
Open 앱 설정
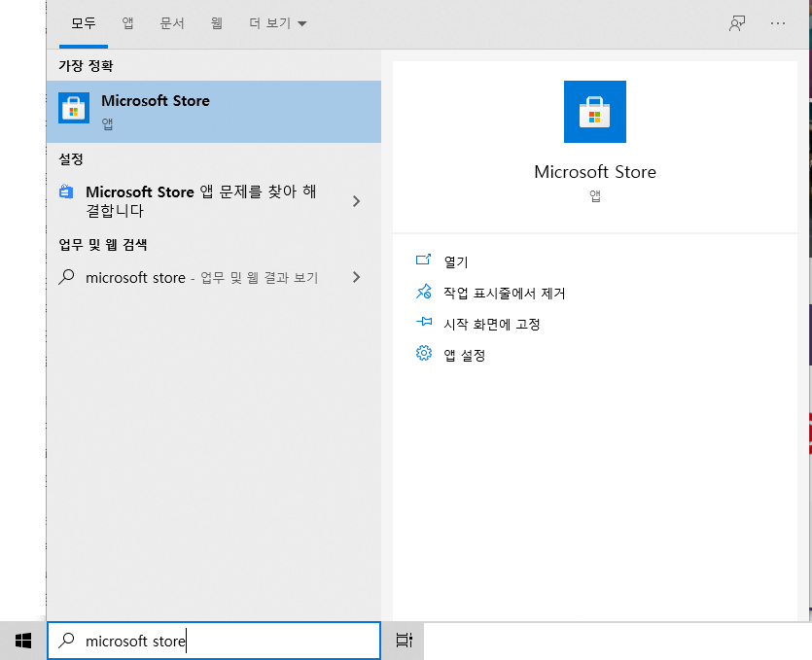[x=464, y=355]
